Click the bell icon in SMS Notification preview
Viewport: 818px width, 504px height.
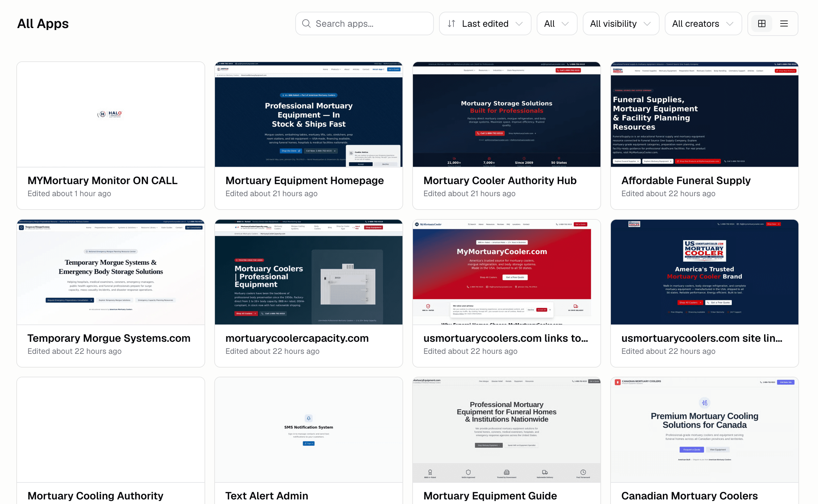click(309, 418)
